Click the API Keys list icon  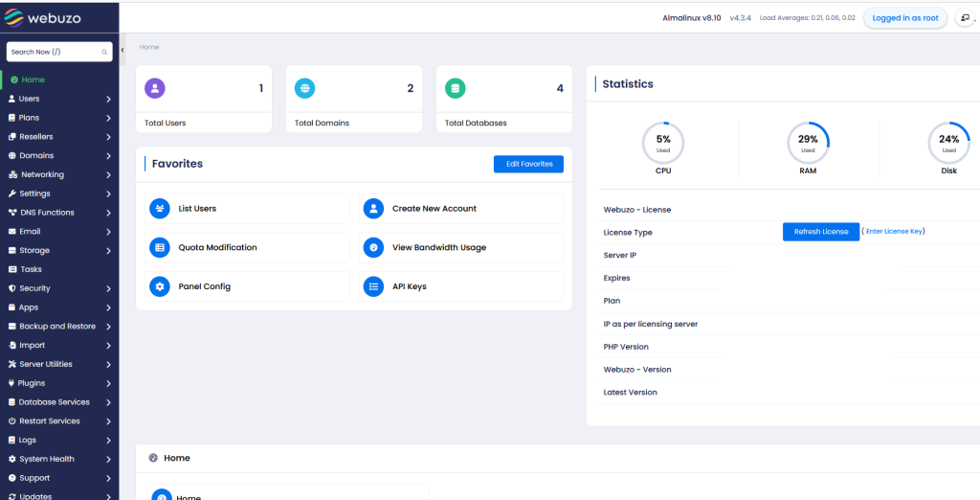(x=373, y=286)
